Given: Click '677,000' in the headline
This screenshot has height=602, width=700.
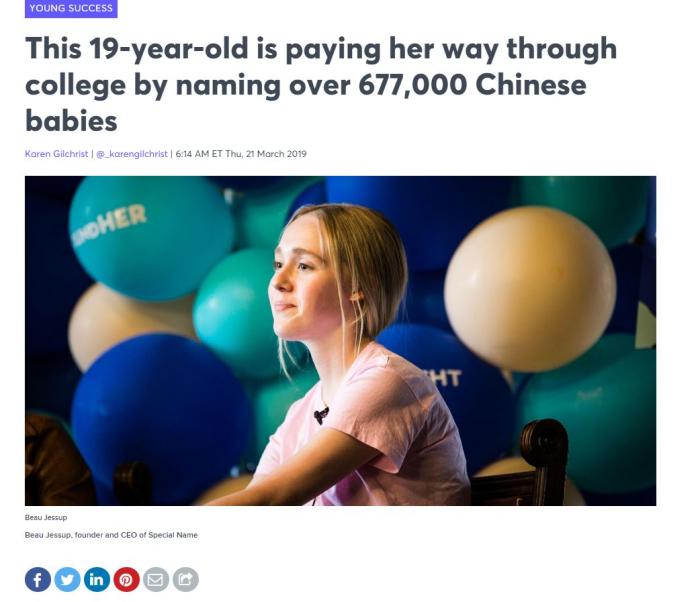Looking at the screenshot, I should pyautogui.click(x=412, y=85).
